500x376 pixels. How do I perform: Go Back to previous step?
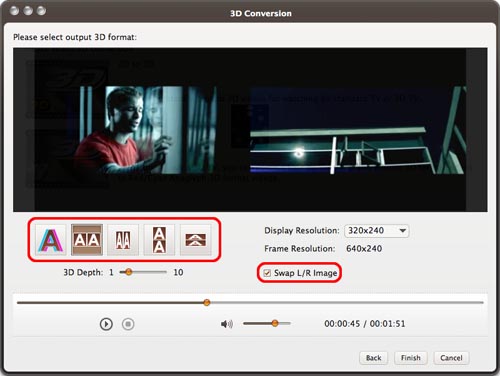[373, 358]
